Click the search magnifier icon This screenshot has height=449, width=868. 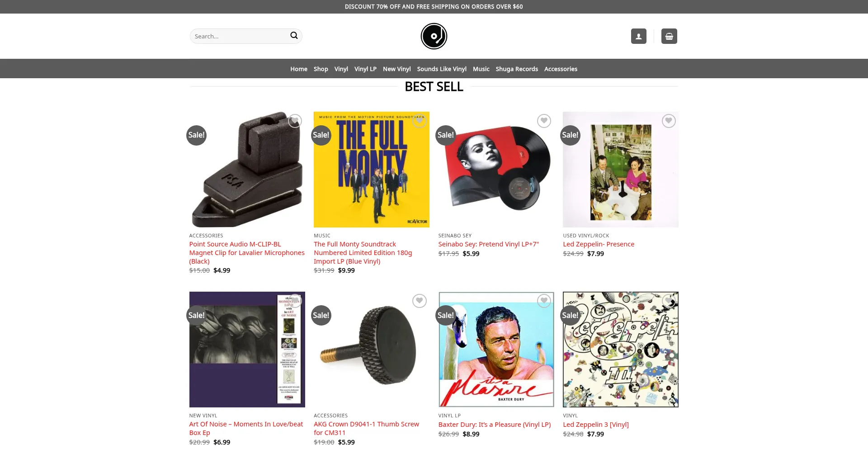tap(294, 36)
